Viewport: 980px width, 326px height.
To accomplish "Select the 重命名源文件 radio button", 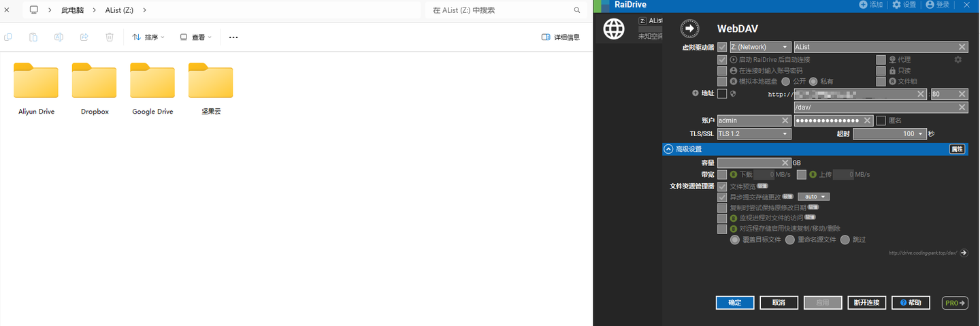I will coord(790,240).
